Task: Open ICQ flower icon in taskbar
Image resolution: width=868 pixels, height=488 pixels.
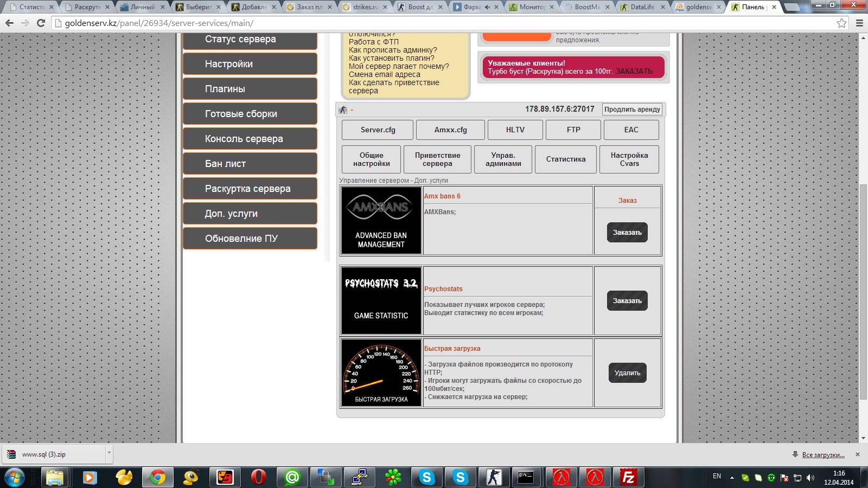Action: (393, 477)
